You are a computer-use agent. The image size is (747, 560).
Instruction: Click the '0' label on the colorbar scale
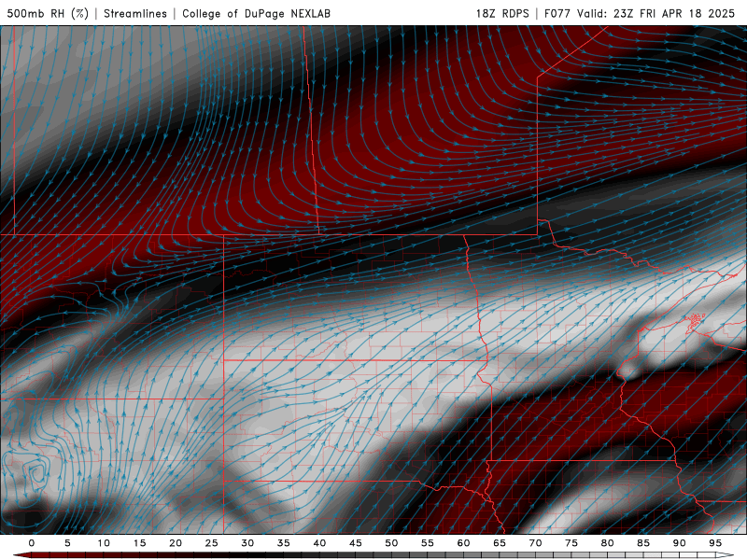(x=32, y=543)
